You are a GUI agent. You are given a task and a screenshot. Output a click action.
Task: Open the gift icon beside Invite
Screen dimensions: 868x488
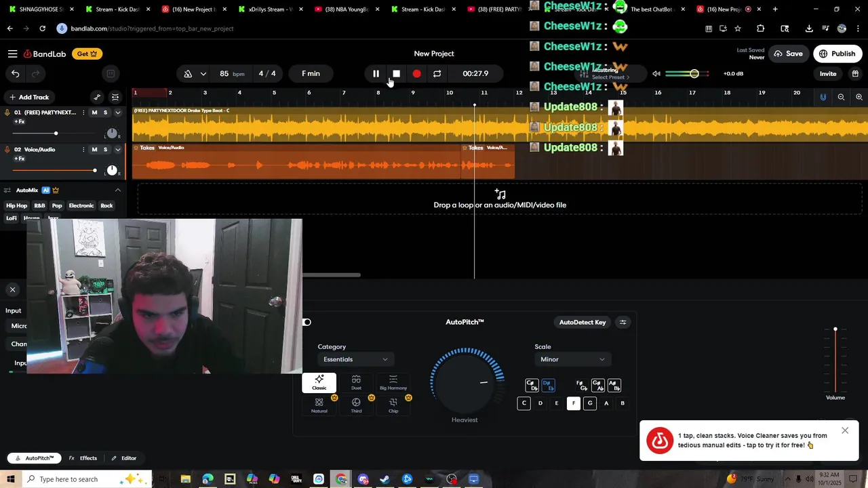tap(855, 74)
